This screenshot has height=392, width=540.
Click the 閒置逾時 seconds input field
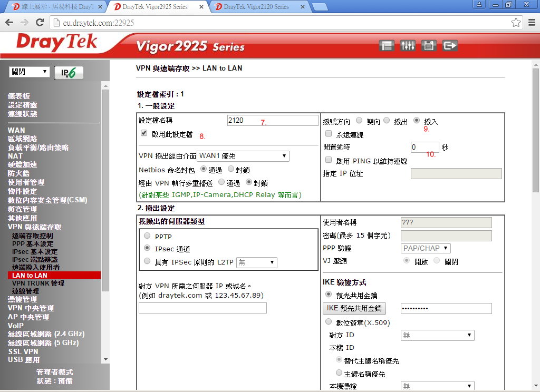425,148
